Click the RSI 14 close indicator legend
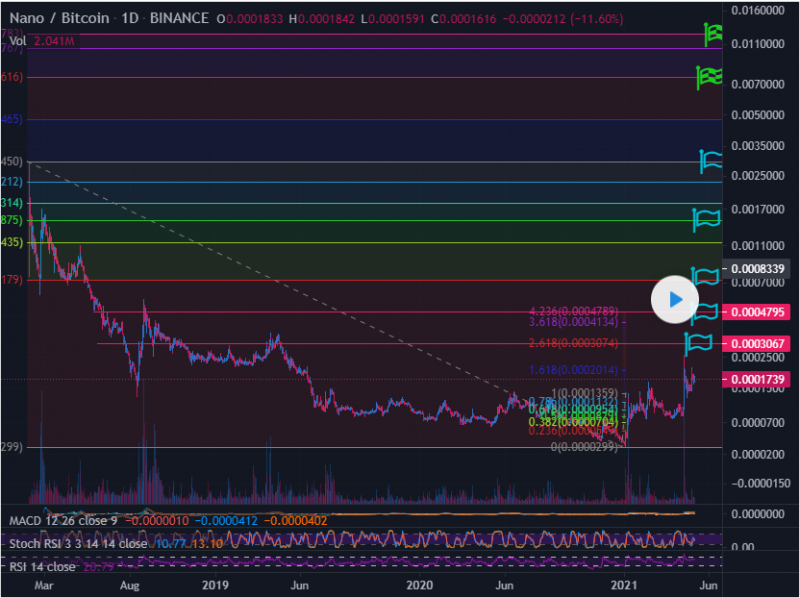This screenshot has width=800, height=598. (42, 566)
